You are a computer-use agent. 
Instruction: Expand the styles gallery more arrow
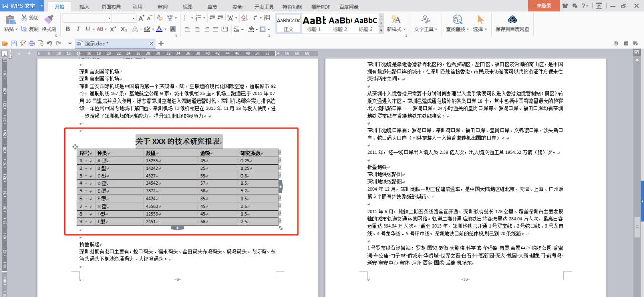pos(381,30)
